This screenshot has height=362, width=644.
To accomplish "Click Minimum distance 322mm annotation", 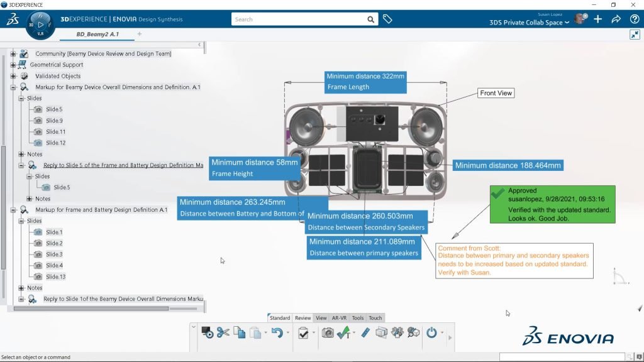I will tap(365, 82).
